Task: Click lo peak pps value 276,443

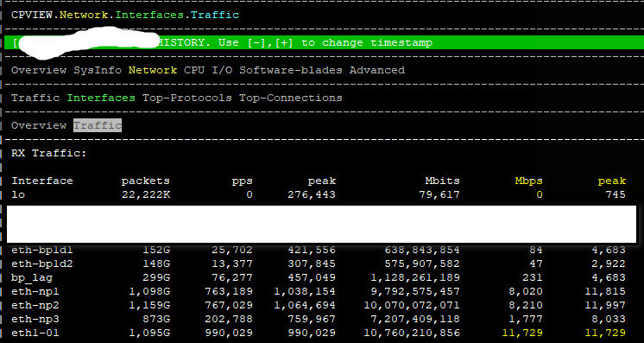Action: pos(312,194)
